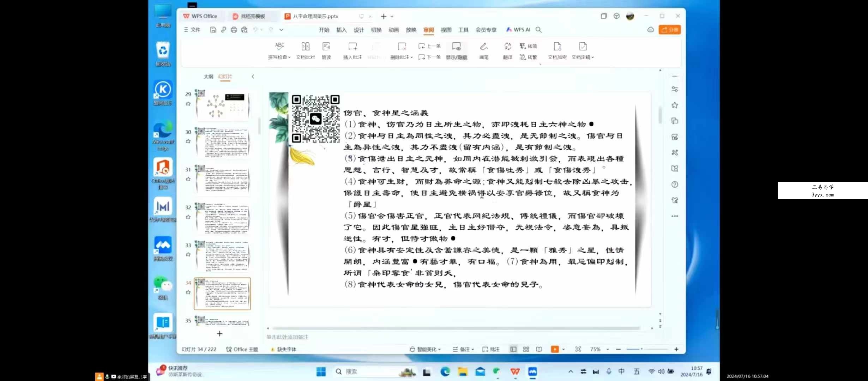Go to 下一条 next comment

(x=429, y=57)
